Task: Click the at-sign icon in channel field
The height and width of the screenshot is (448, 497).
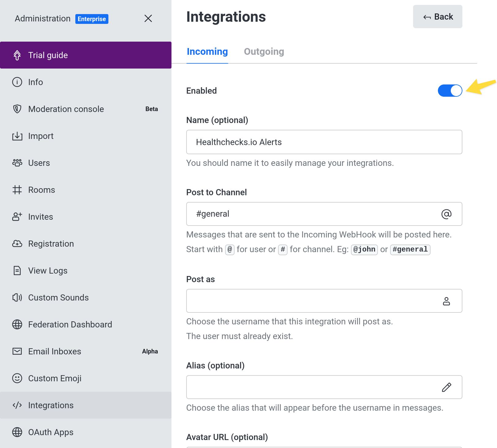Action: coord(446,214)
